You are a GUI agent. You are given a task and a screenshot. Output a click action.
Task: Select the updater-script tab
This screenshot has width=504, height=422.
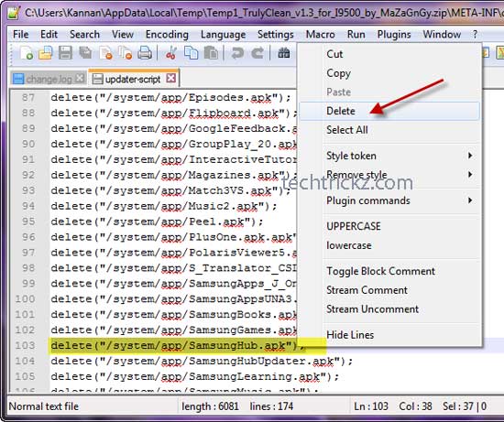tap(134, 79)
